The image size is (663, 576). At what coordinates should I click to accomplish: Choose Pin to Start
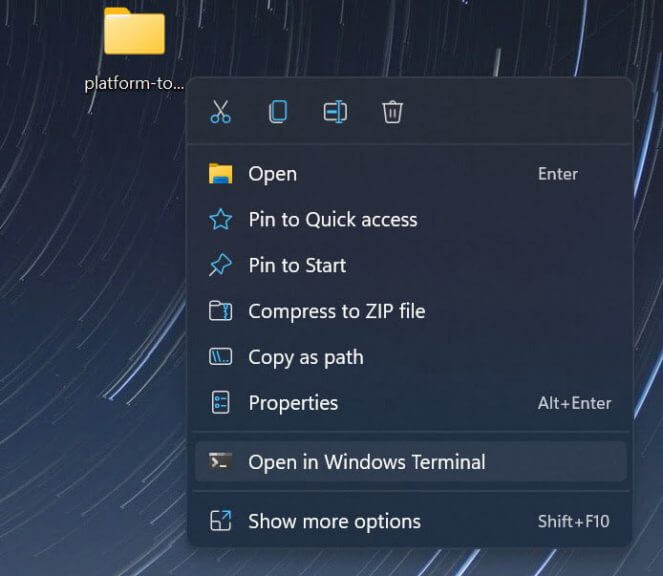point(410,265)
